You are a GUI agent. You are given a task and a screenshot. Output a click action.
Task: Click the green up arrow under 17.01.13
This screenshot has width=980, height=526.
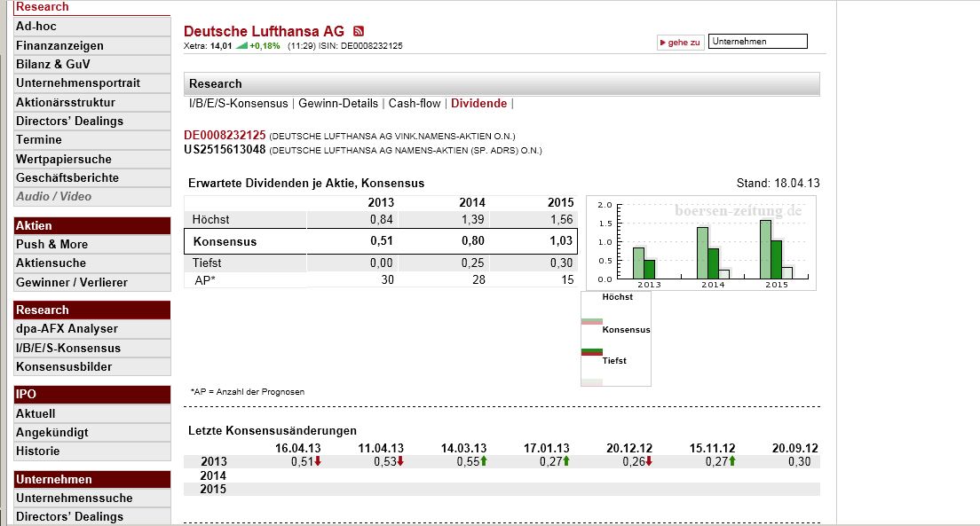point(565,461)
